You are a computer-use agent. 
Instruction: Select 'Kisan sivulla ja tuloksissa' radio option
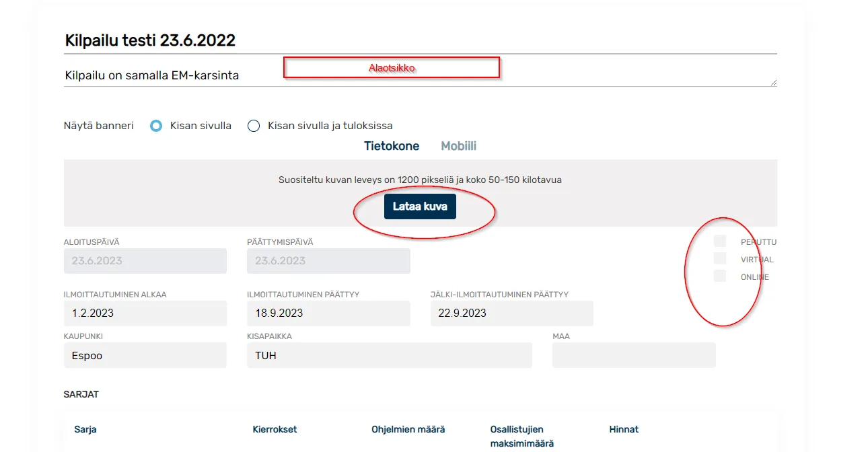[254, 126]
